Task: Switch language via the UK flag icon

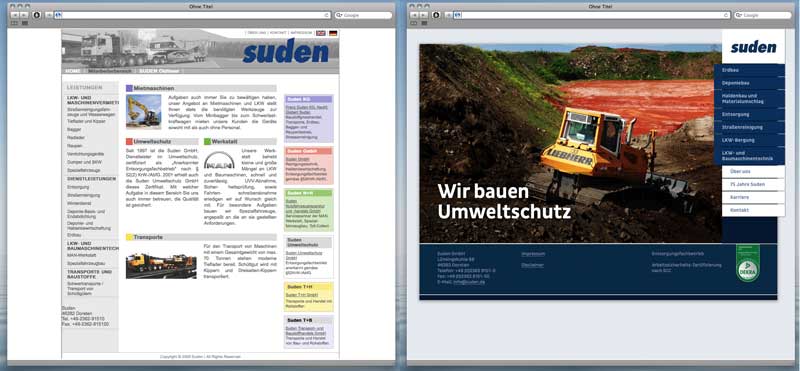Action: [320, 33]
